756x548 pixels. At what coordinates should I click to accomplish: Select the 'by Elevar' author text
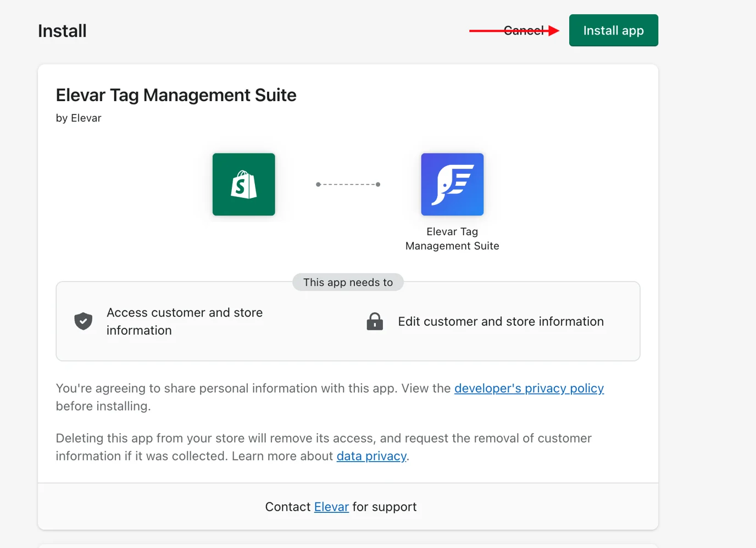tap(79, 118)
